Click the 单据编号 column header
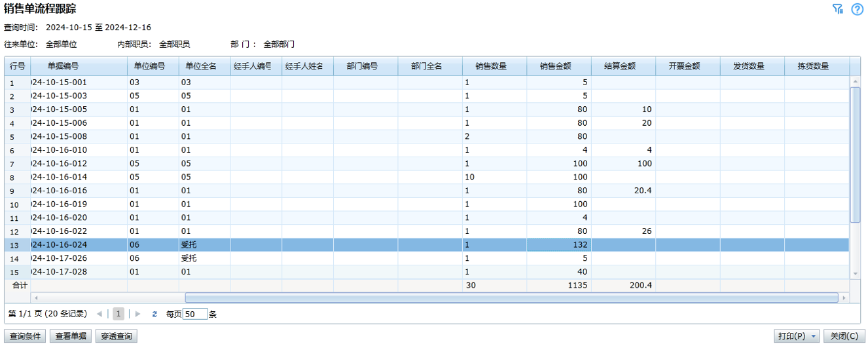Screen dimensions: 868x344 pos(63,66)
